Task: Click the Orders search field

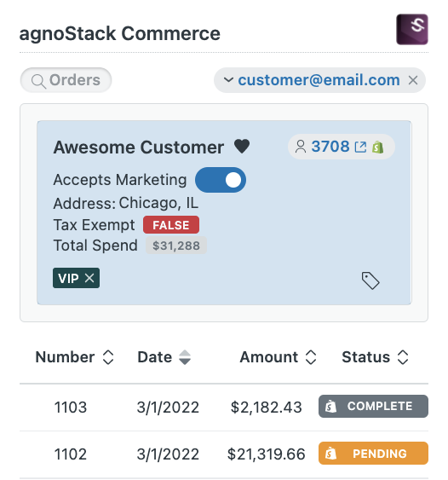Action: (x=66, y=80)
